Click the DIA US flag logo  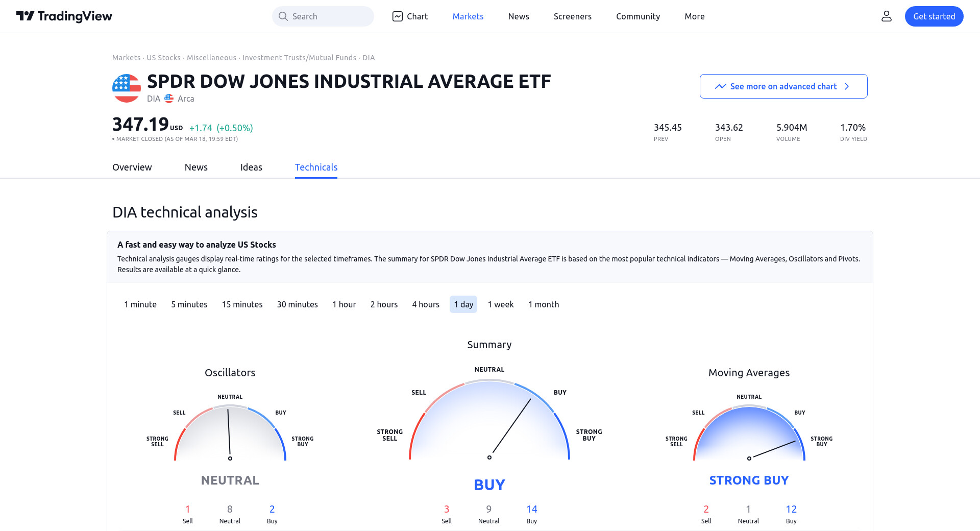pyautogui.click(x=126, y=88)
